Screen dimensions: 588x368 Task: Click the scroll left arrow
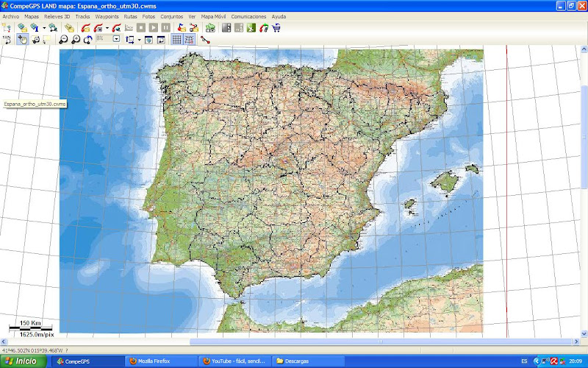4,342
